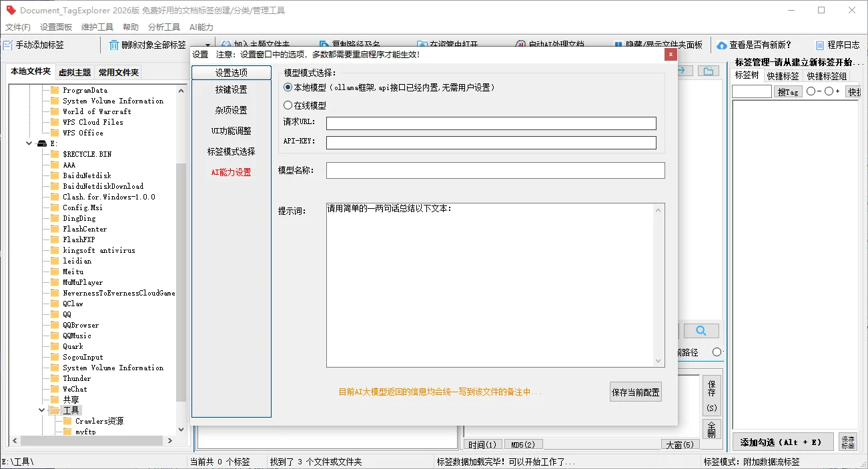Select AI能力设置 in settings list
Screen dimensions: 868x469
coord(231,172)
